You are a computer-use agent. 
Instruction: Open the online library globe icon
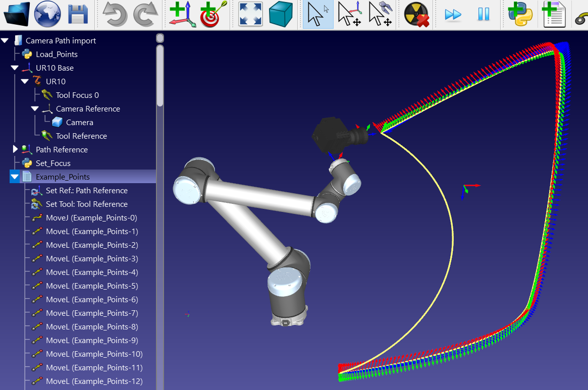coord(47,14)
